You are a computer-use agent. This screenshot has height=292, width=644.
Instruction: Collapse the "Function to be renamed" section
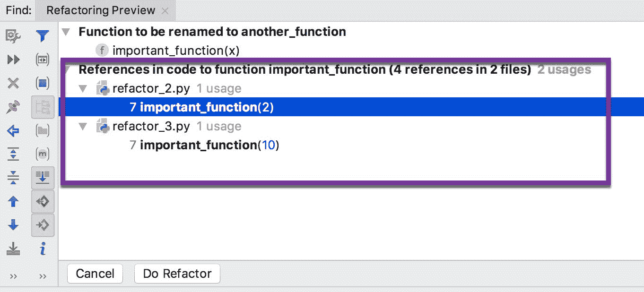67,32
